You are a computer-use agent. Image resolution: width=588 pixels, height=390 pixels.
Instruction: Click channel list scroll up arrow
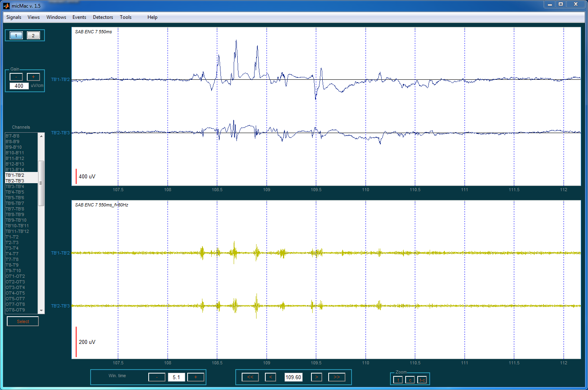click(41, 136)
